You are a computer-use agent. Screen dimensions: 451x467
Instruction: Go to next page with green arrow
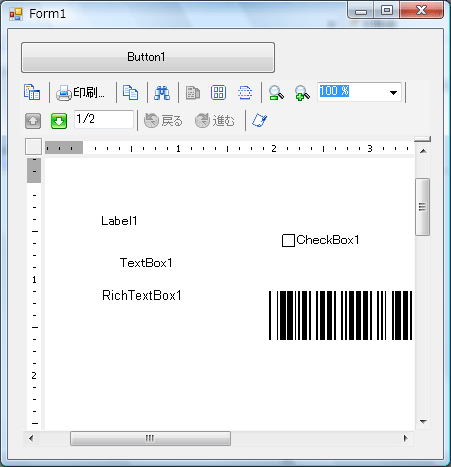(59, 121)
